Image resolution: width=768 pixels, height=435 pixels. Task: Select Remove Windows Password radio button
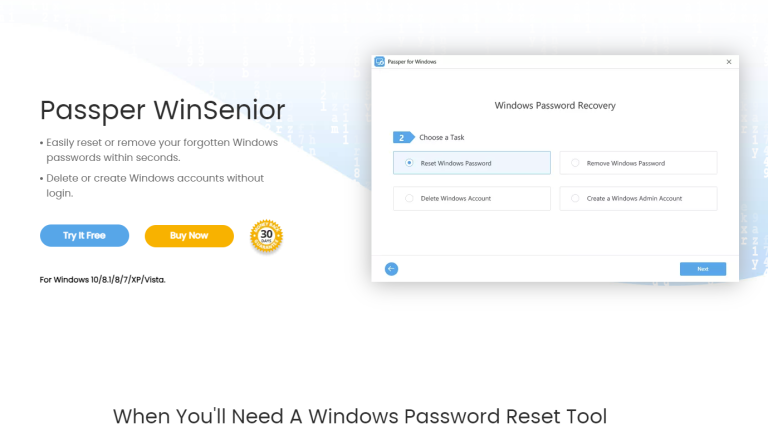click(575, 163)
